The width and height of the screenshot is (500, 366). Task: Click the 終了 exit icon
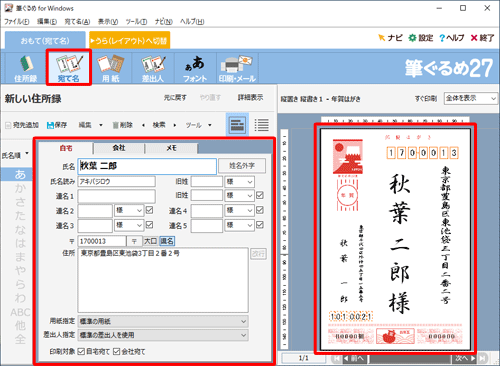point(482,38)
